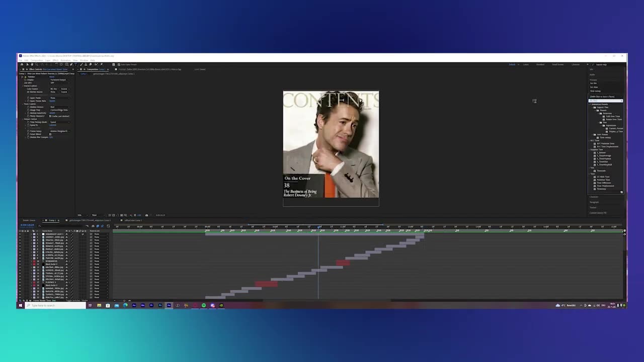Switch to the Small Screen workspace
The image size is (644, 362).
pos(557,64)
